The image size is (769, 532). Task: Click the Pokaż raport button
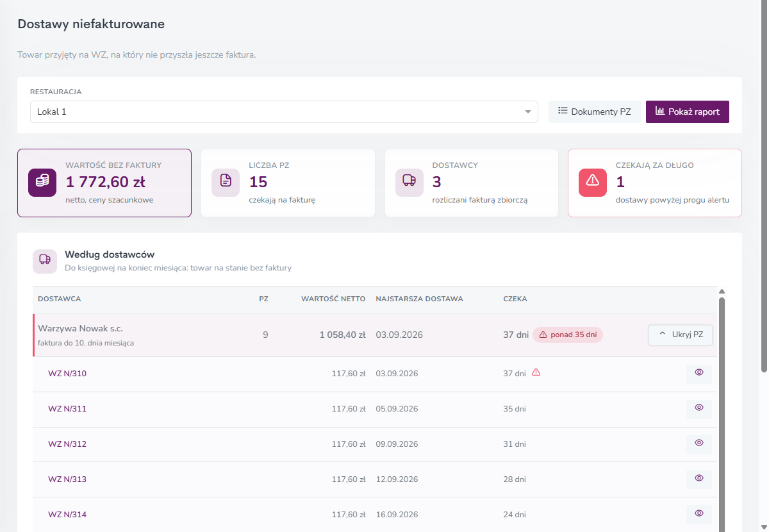click(688, 112)
